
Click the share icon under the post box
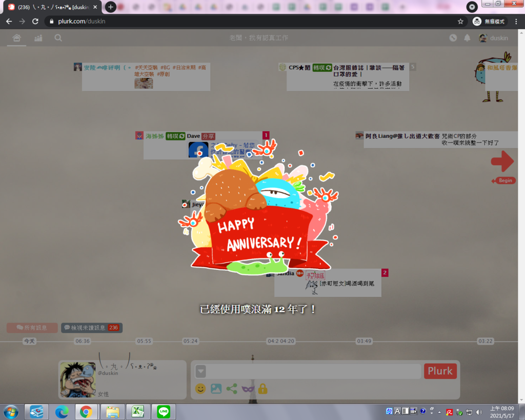click(232, 389)
